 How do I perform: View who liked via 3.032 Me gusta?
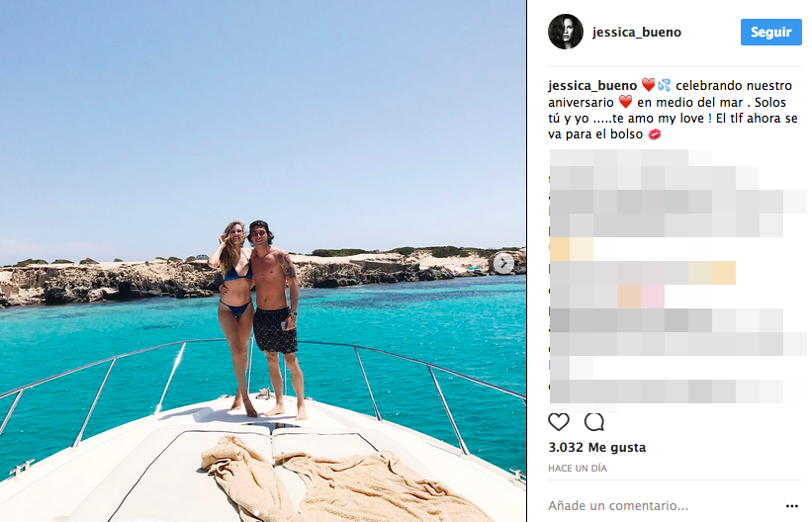click(x=597, y=448)
